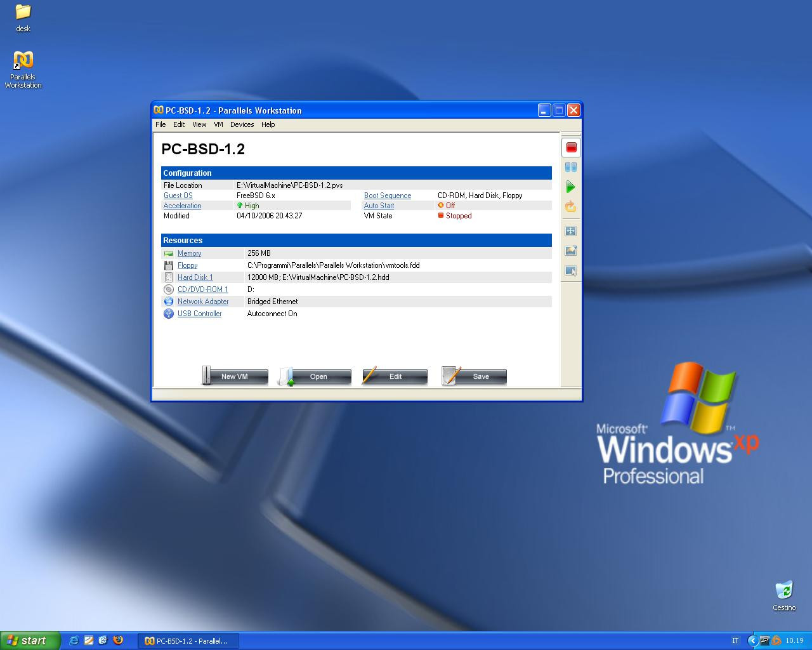The height and width of the screenshot is (650, 812).
Task: Click the New VM button
Action: pos(235,376)
